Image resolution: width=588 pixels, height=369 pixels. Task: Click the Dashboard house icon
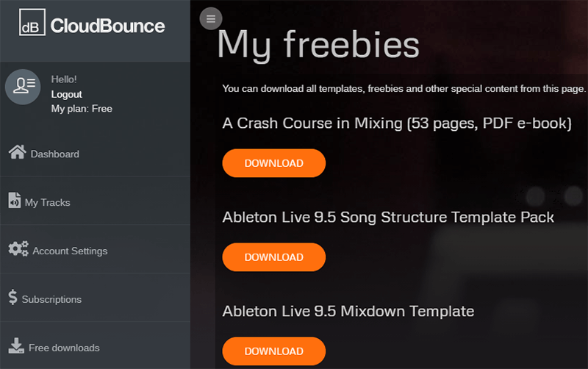point(17,152)
